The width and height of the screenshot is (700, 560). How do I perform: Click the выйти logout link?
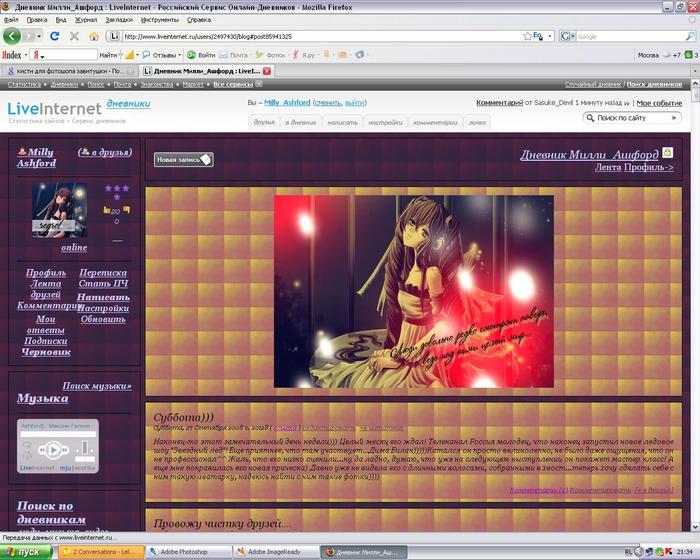click(x=354, y=103)
